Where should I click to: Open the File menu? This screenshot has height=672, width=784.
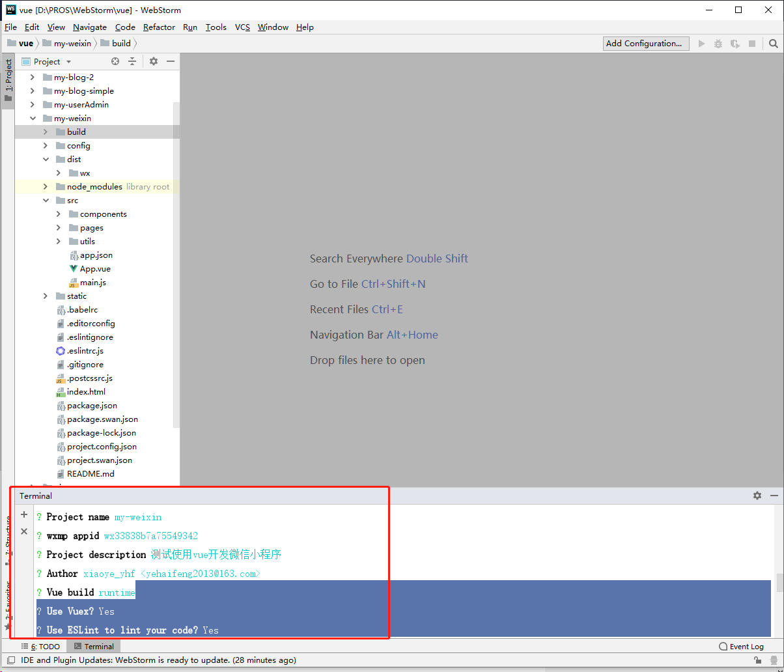coord(10,27)
